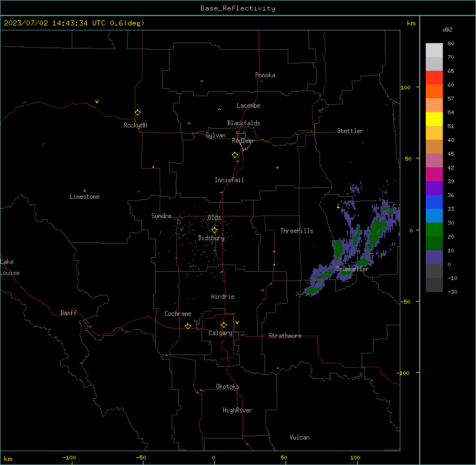The height and width of the screenshot is (465, 476).
Task: Click the yellow diamond marker south of RedDeer
Action: click(x=235, y=155)
